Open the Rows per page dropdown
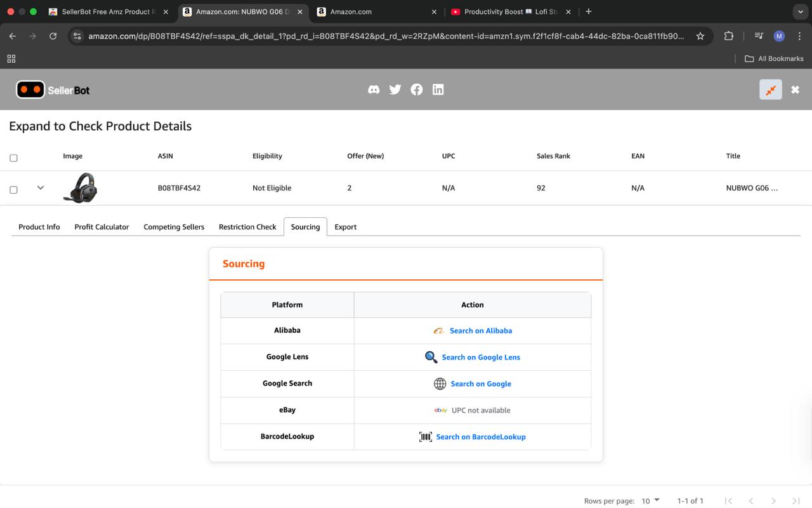The image size is (812, 508). click(650, 501)
